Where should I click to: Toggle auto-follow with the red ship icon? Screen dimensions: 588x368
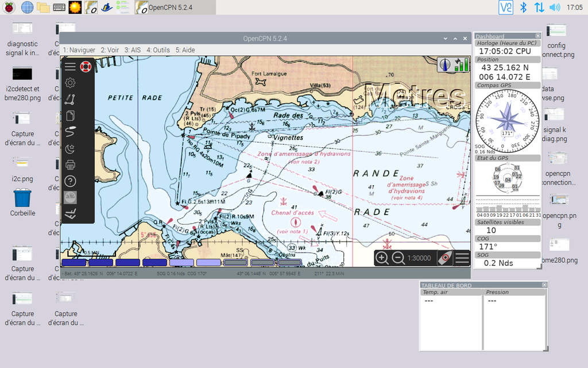tap(445, 258)
